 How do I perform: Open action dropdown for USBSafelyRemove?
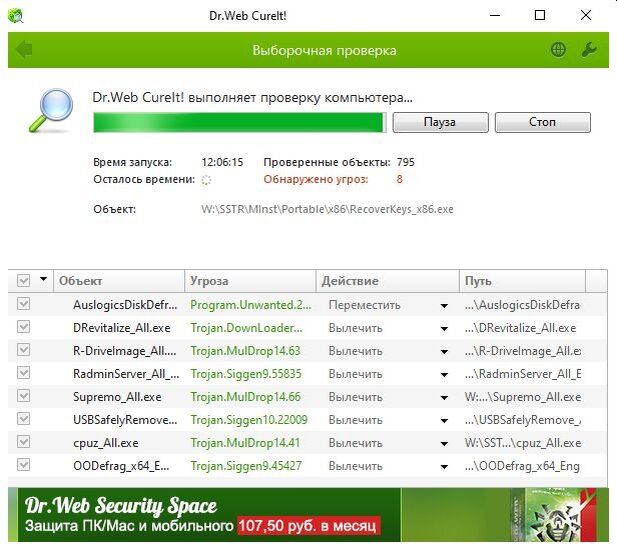click(444, 421)
